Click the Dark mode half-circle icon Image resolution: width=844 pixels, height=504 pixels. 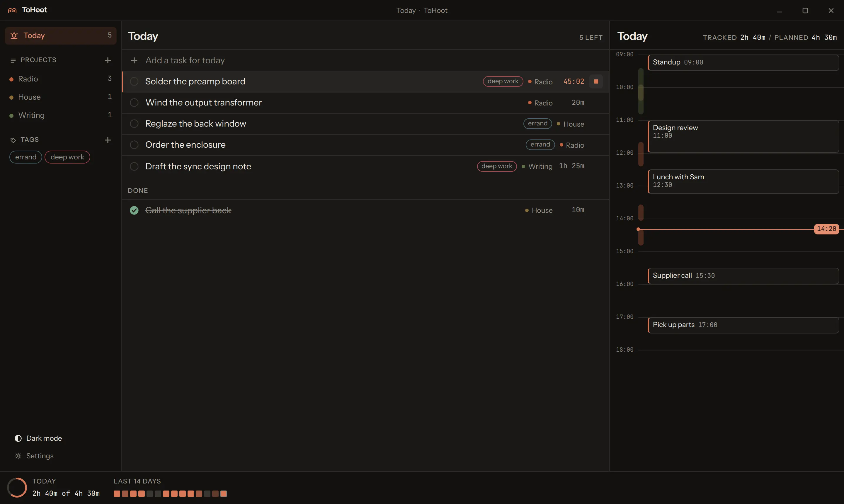18,438
